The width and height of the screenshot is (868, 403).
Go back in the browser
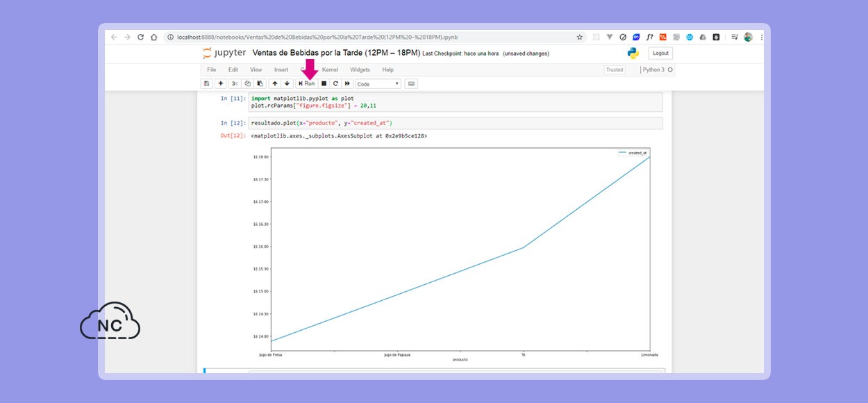pos(114,37)
